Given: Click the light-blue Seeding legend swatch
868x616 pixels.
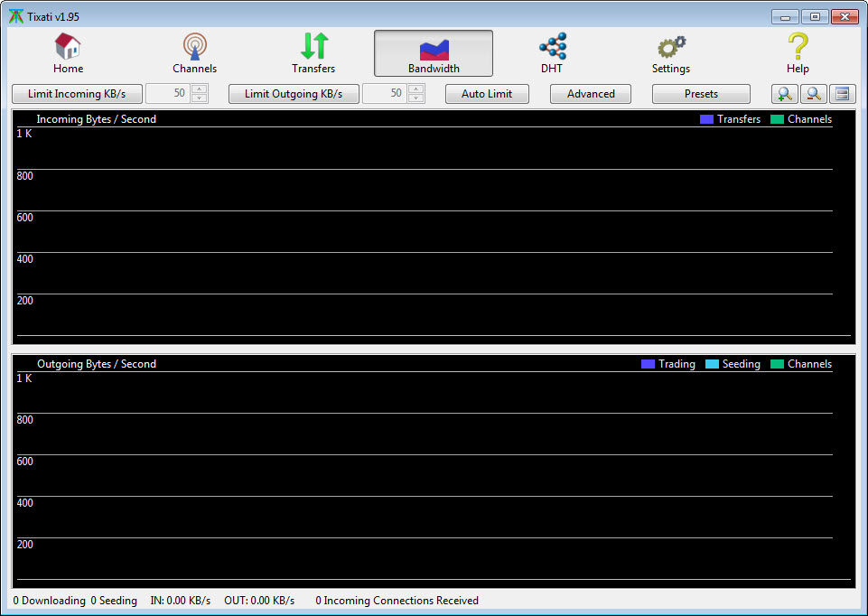Looking at the screenshot, I should (712, 364).
